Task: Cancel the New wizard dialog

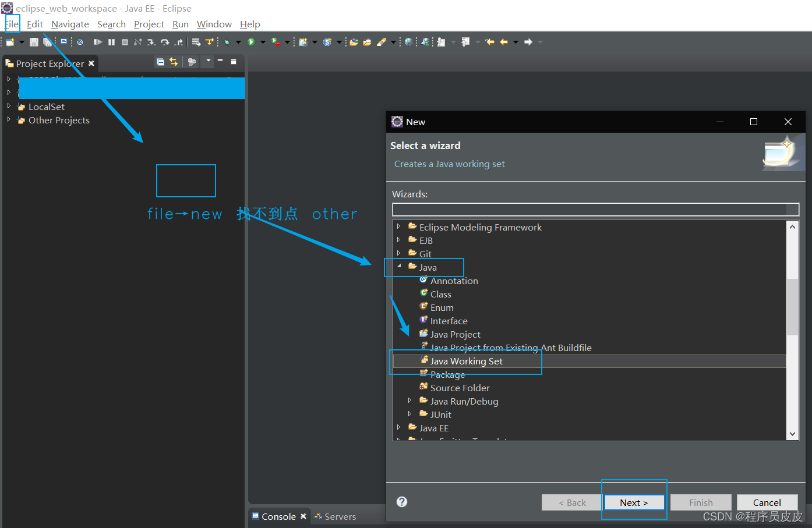Action: [x=767, y=502]
